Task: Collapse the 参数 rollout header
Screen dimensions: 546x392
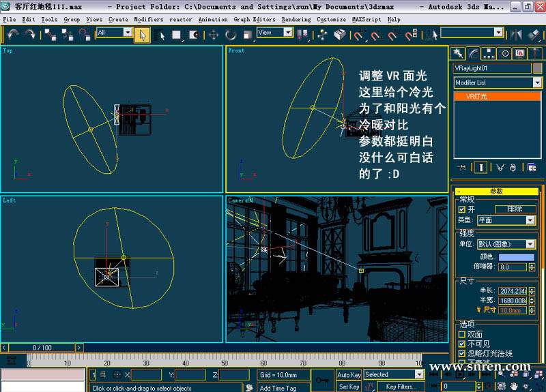Action: click(497, 192)
